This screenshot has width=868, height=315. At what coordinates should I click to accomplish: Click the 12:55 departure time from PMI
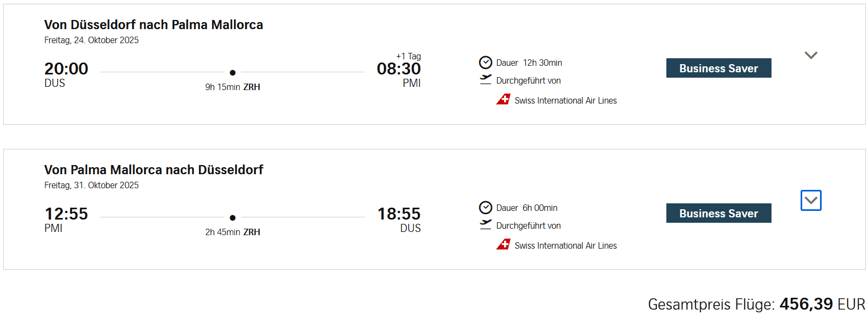point(66,214)
